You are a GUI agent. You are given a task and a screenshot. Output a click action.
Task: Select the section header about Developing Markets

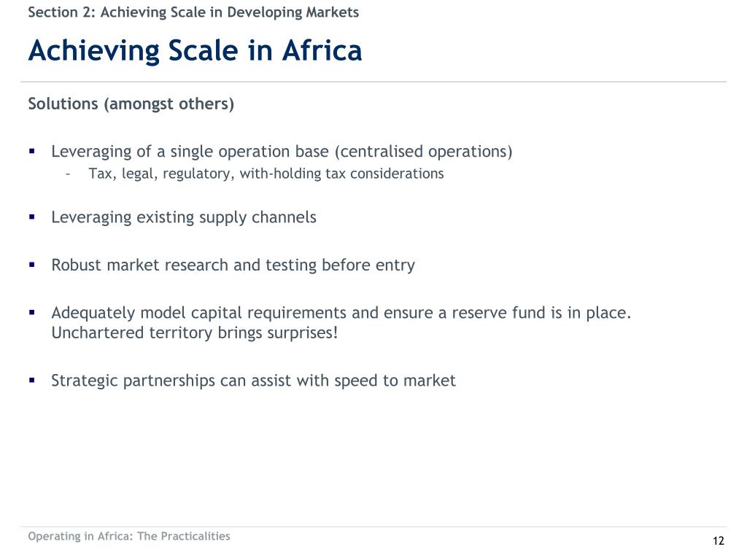point(193,12)
